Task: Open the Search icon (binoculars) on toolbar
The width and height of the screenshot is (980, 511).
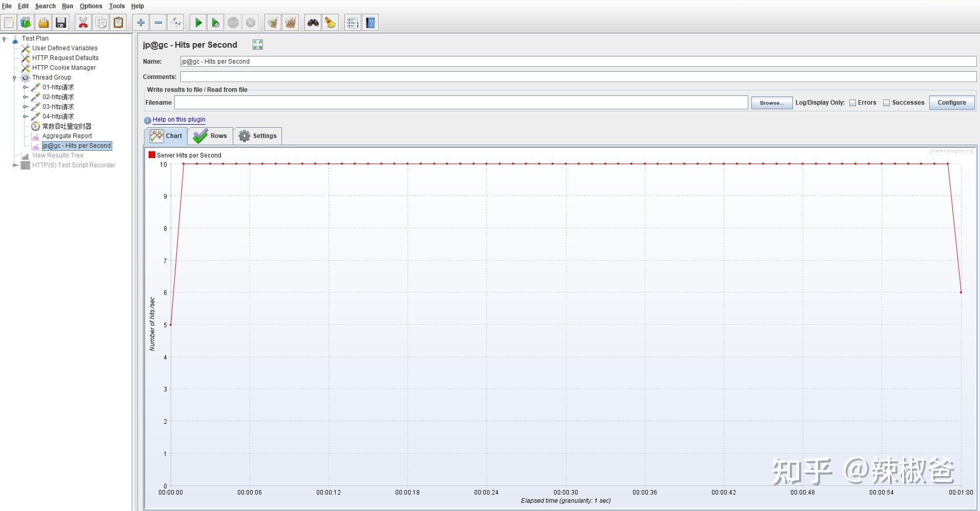Action: point(313,22)
